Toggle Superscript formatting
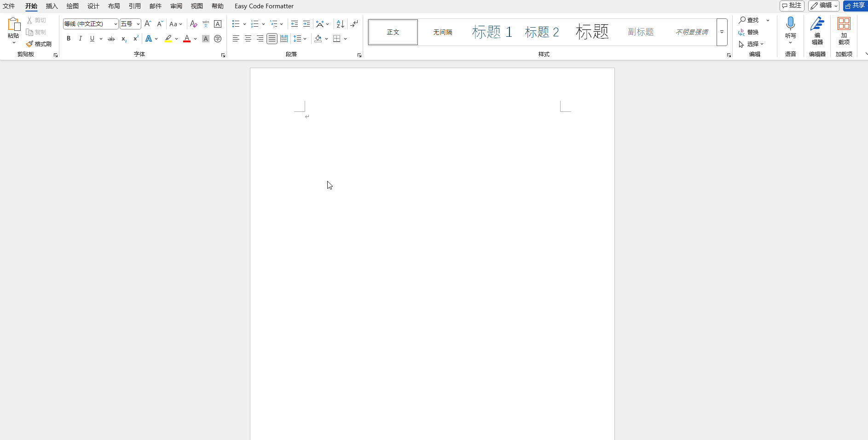868x440 pixels. tap(136, 39)
